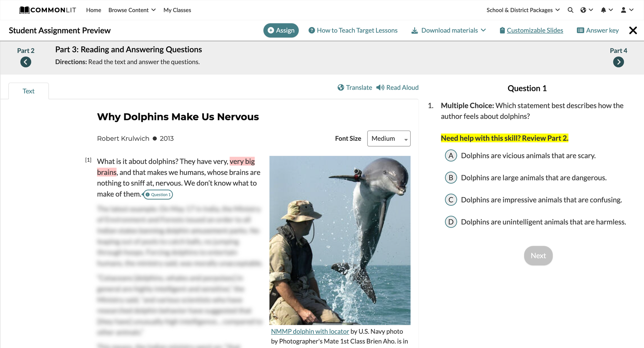Close the assignment preview with X
The image size is (644, 348).
(633, 30)
